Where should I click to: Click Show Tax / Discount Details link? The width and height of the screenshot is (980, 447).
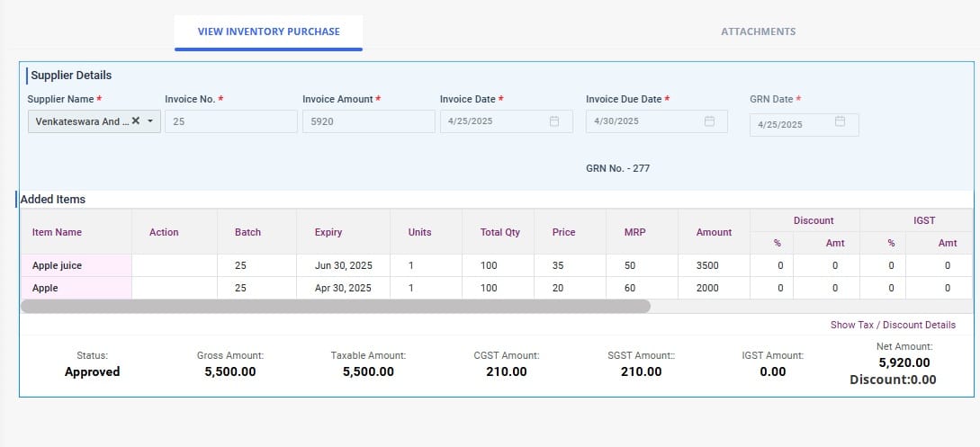(893, 325)
